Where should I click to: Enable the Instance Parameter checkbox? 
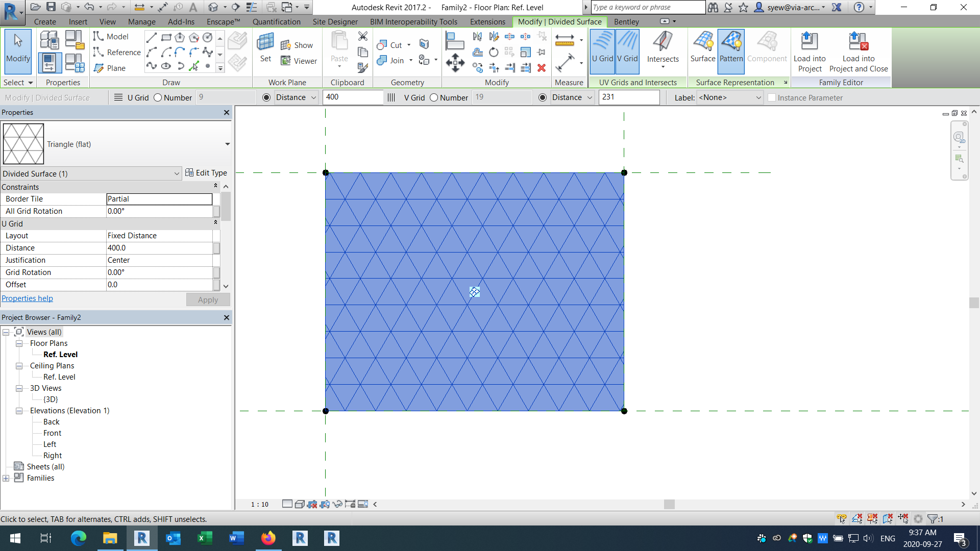point(771,97)
